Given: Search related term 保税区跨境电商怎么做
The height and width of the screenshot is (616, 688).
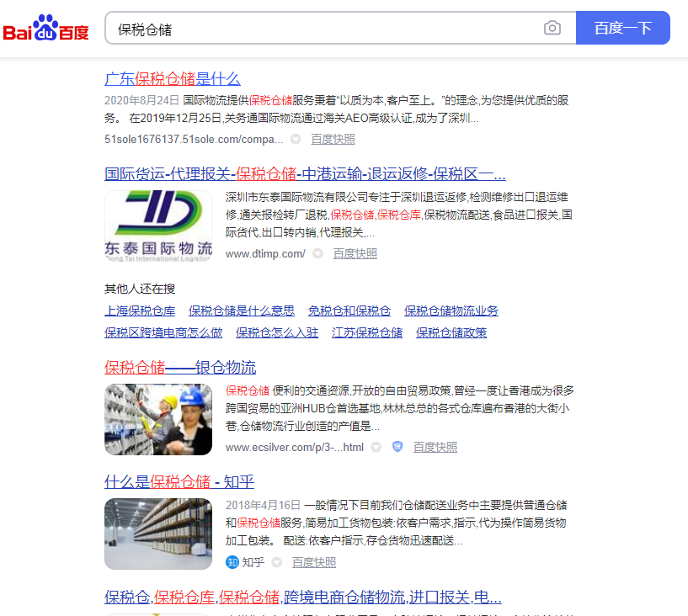Looking at the screenshot, I should point(163,332).
